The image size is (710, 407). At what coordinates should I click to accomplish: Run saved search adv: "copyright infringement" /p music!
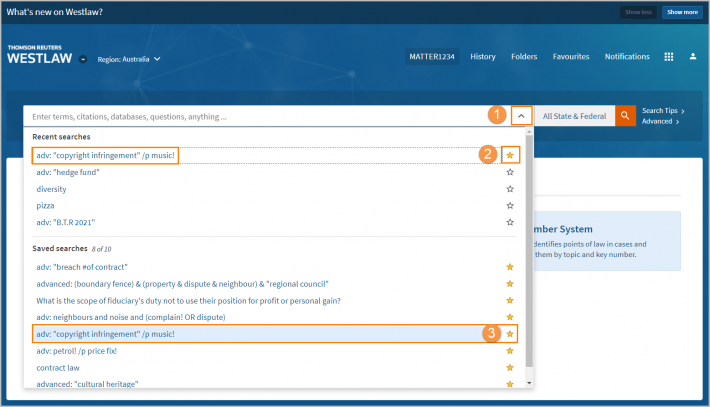pyautogui.click(x=106, y=334)
